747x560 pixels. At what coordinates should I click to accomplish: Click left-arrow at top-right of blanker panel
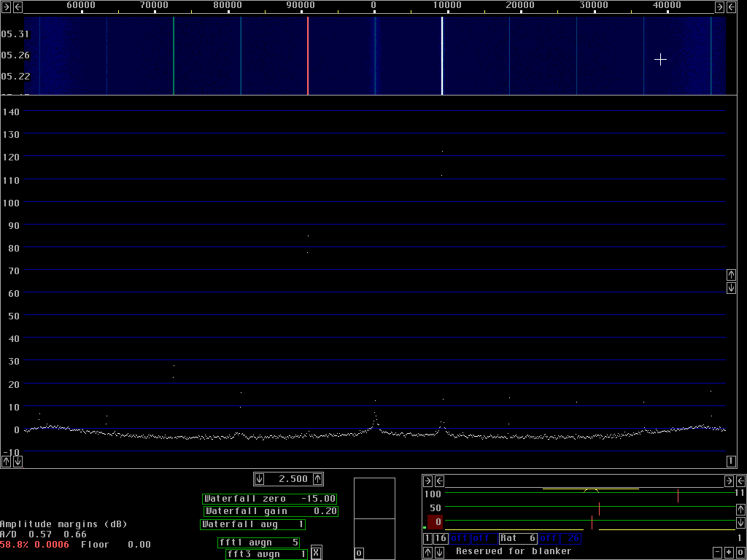pos(741,481)
